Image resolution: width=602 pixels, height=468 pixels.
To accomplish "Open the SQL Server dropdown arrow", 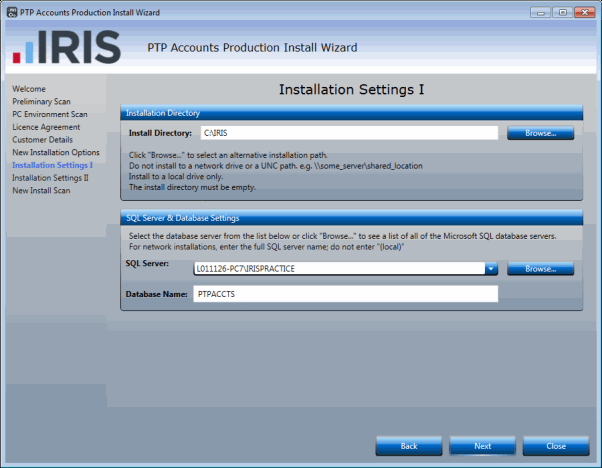I will point(491,268).
